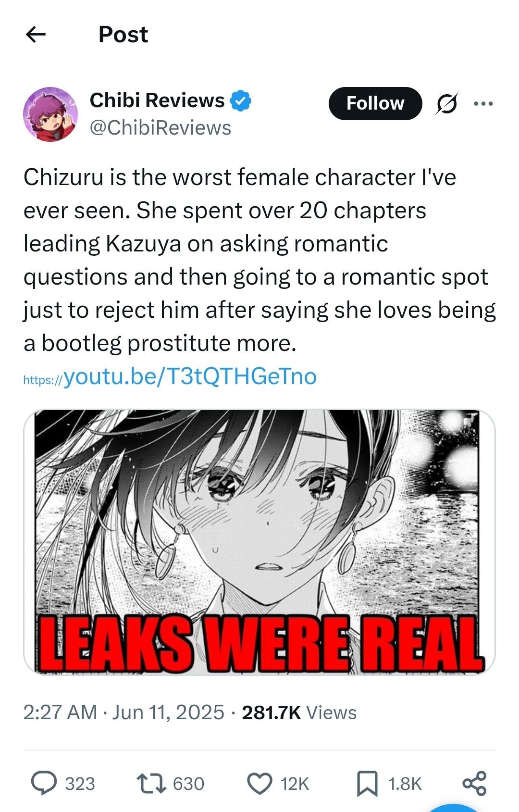This screenshot has height=812, width=519.
Task: Click the blue verified badge
Action: tap(240, 101)
